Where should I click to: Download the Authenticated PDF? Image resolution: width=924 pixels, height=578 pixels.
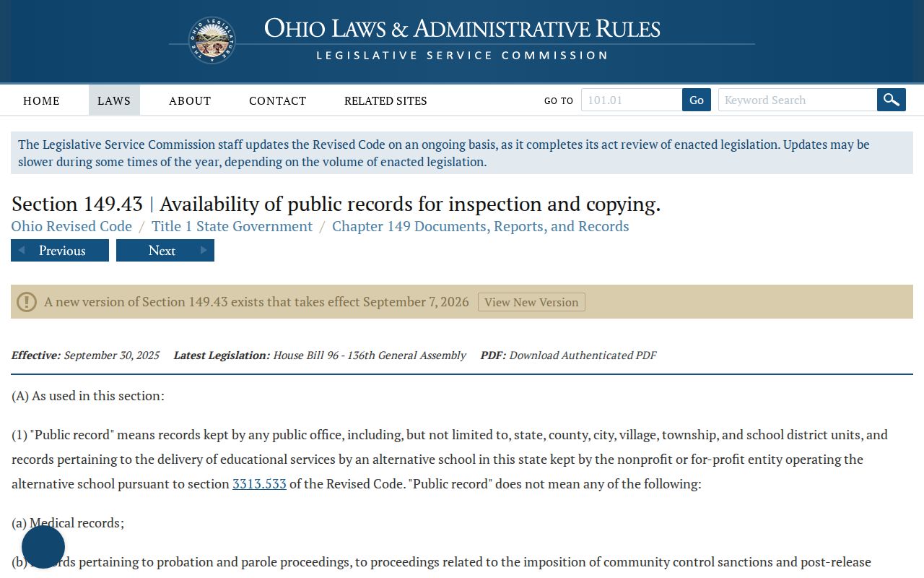tap(583, 355)
